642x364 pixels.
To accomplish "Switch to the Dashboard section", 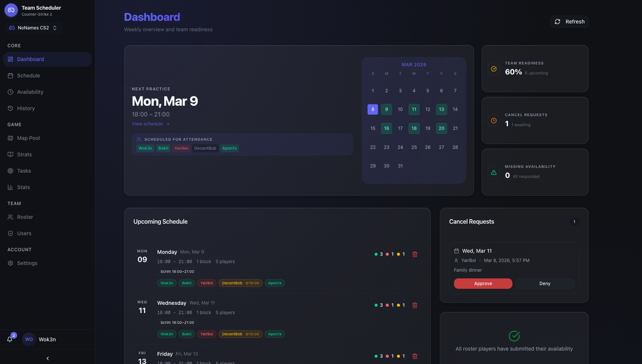I will point(31,59).
